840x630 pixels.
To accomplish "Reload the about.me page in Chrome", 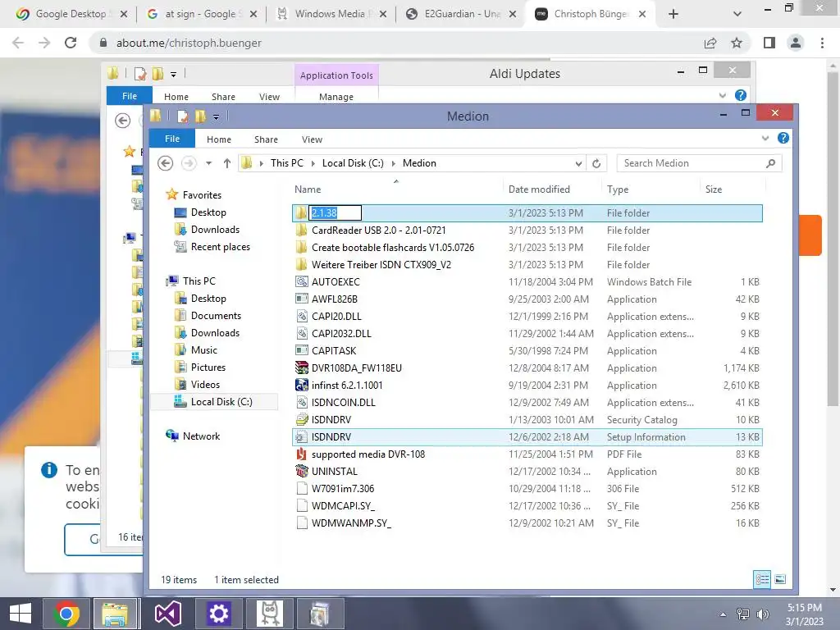I will [x=71, y=43].
